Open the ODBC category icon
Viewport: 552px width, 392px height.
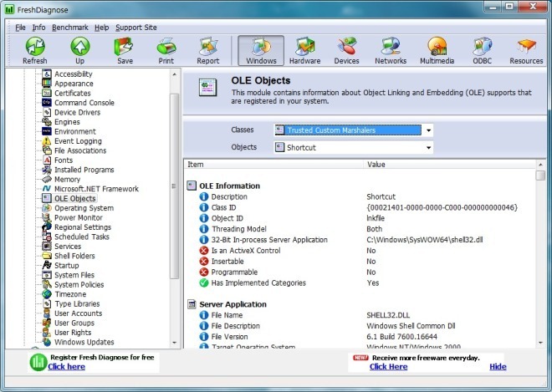click(482, 51)
